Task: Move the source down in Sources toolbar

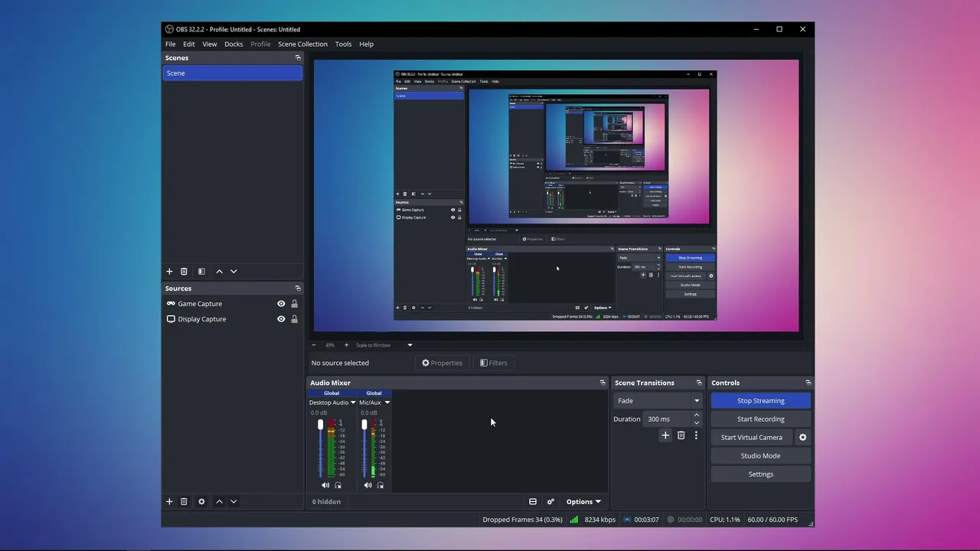Action: 234,501
